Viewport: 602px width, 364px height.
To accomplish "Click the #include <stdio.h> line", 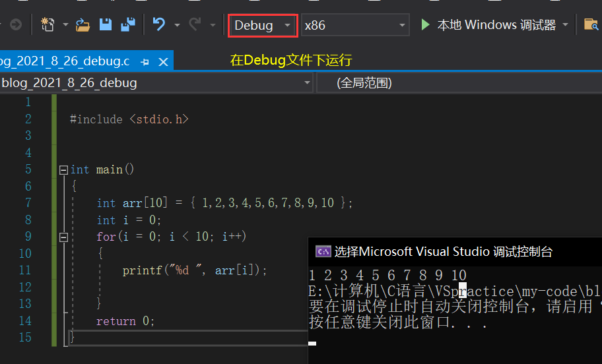I will click(x=129, y=119).
